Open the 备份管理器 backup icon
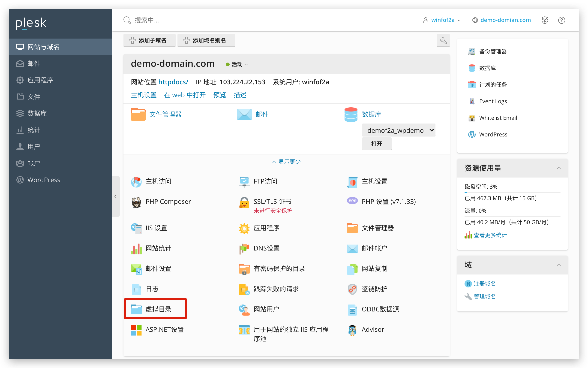Image resolution: width=588 pixels, height=368 pixels. pyautogui.click(x=471, y=51)
